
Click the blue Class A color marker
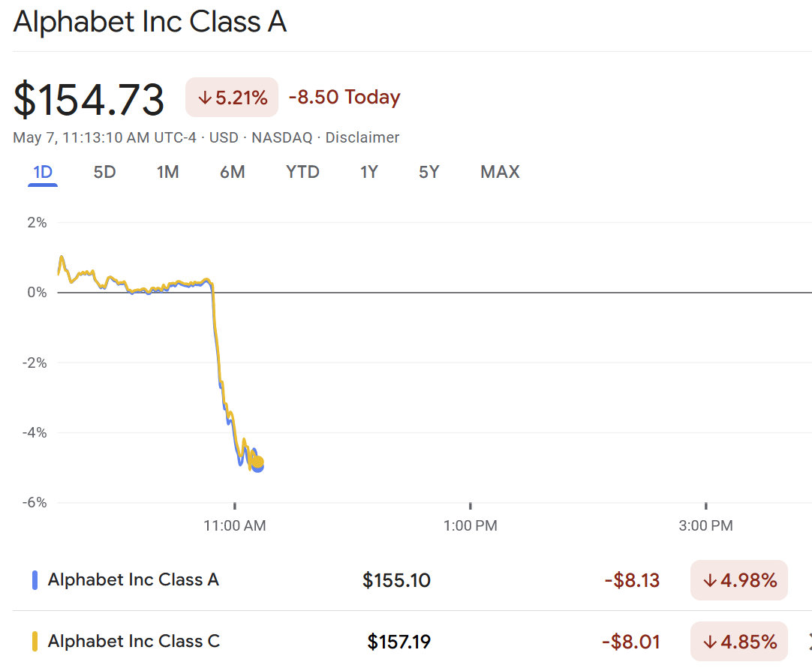[35, 580]
